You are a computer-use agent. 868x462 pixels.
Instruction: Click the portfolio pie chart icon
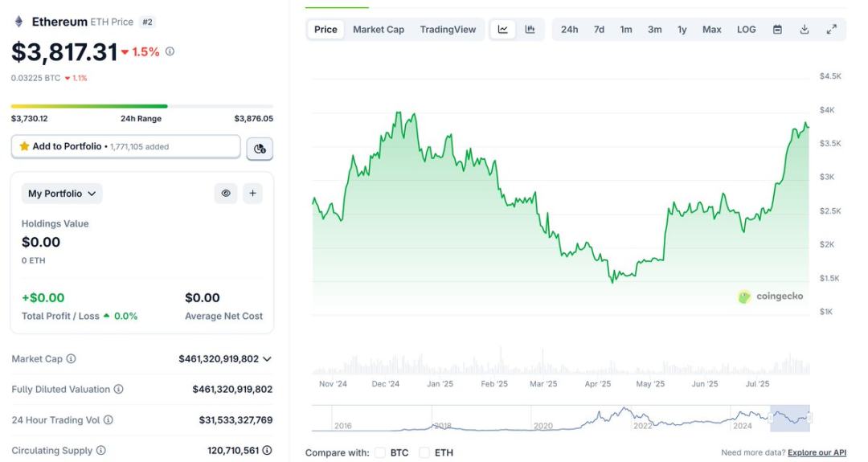(x=260, y=148)
